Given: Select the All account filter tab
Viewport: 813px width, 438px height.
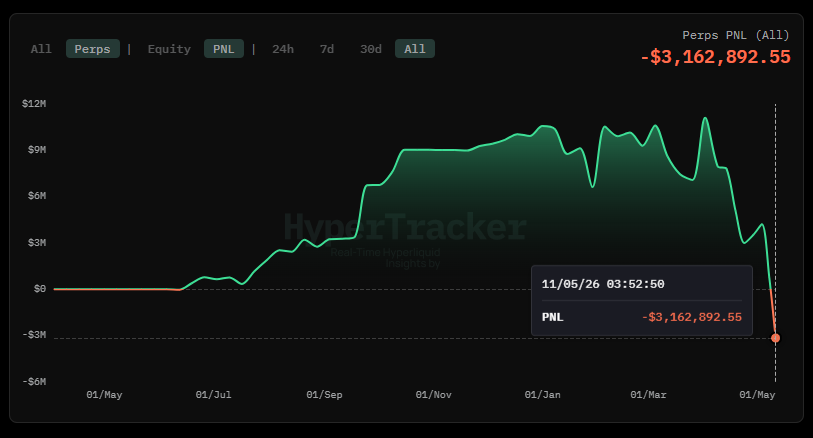Looking at the screenshot, I should pos(41,49).
